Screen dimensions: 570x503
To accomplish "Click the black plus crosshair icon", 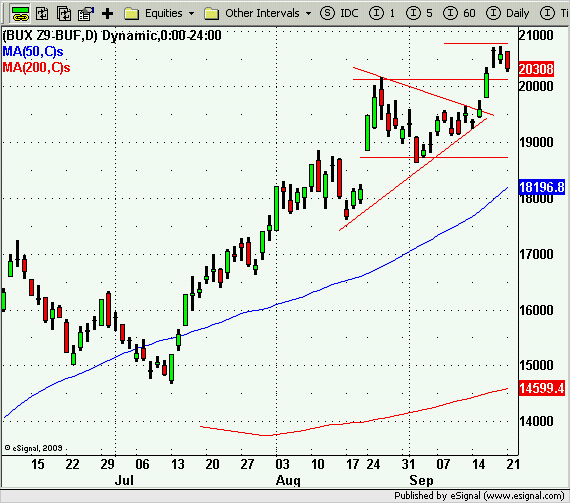I will tap(108, 14).
